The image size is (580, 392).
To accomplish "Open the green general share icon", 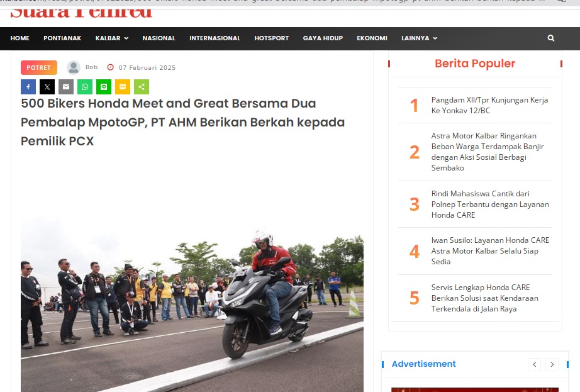I will pyautogui.click(x=142, y=87).
